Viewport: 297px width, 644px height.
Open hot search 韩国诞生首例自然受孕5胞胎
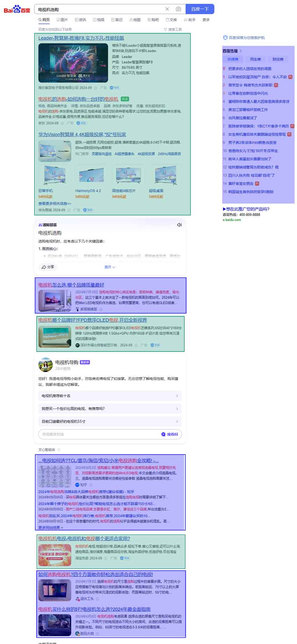251,192
